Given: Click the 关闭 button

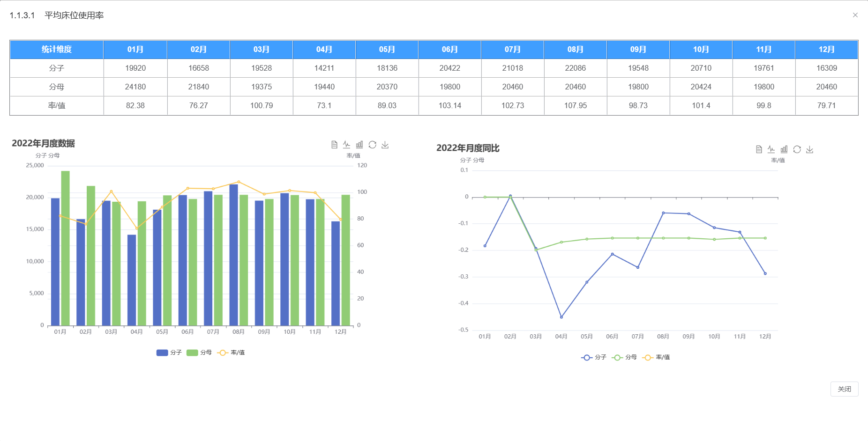Looking at the screenshot, I should tap(845, 389).
